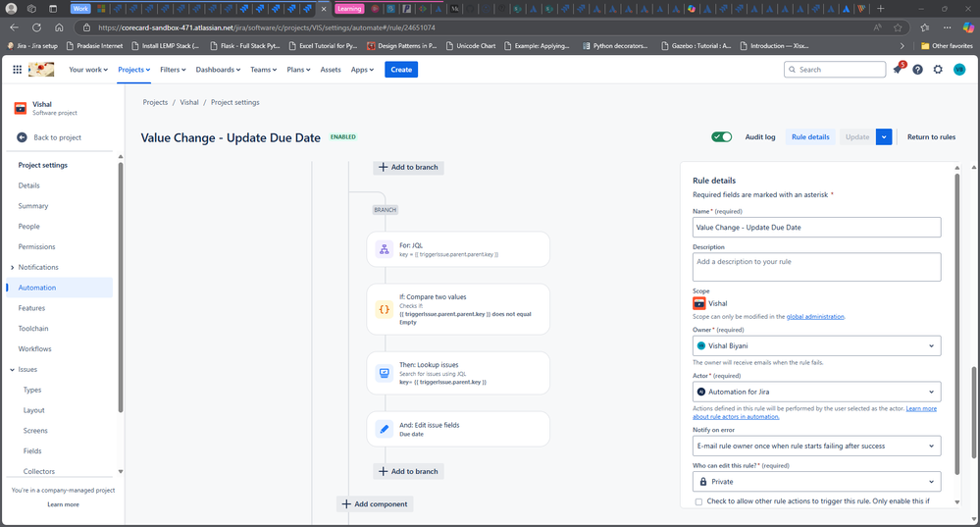Open the Teams dropdown

coord(263,70)
